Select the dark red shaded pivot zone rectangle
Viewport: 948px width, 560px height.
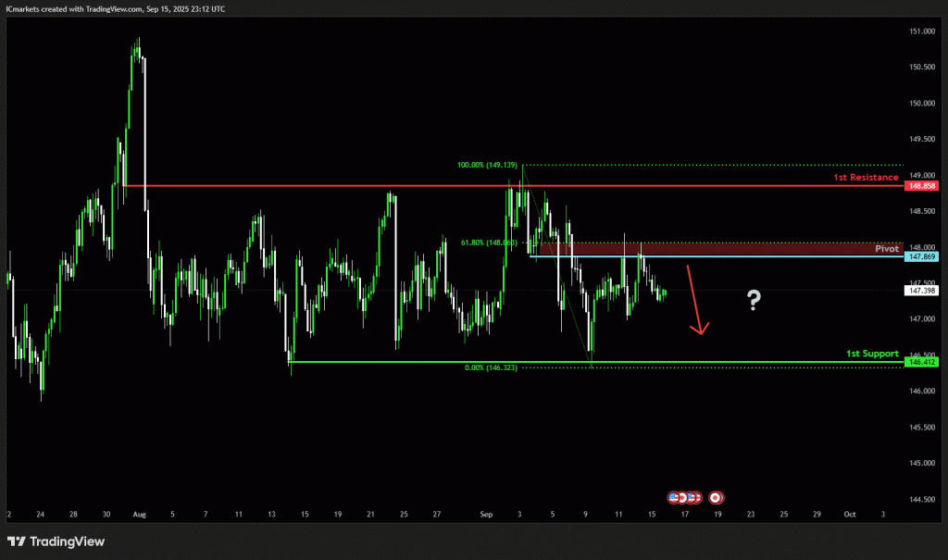click(x=721, y=249)
